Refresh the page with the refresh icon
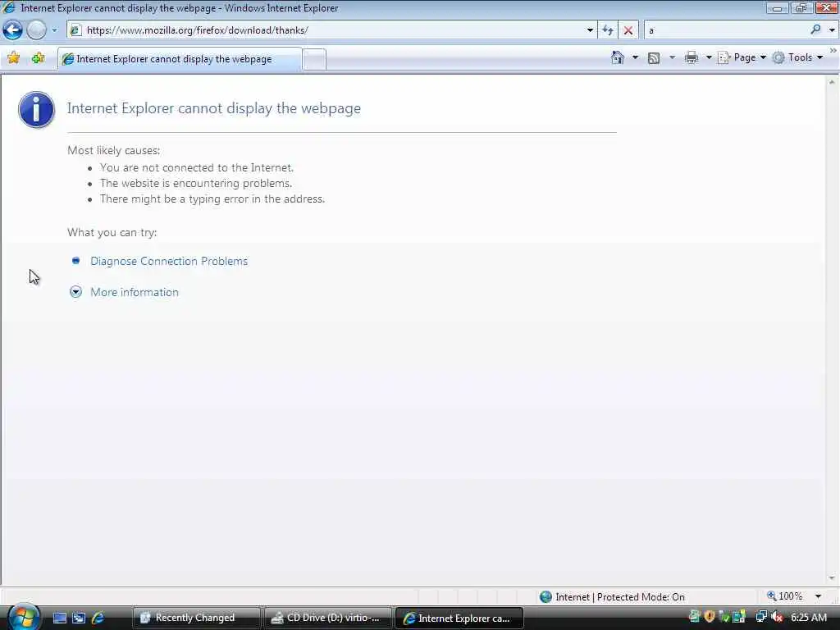840x630 pixels. [x=608, y=30]
